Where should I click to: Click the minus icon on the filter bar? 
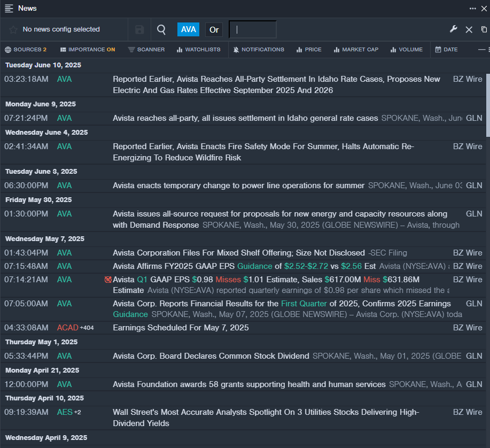pyautogui.click(x=481, y=50)
